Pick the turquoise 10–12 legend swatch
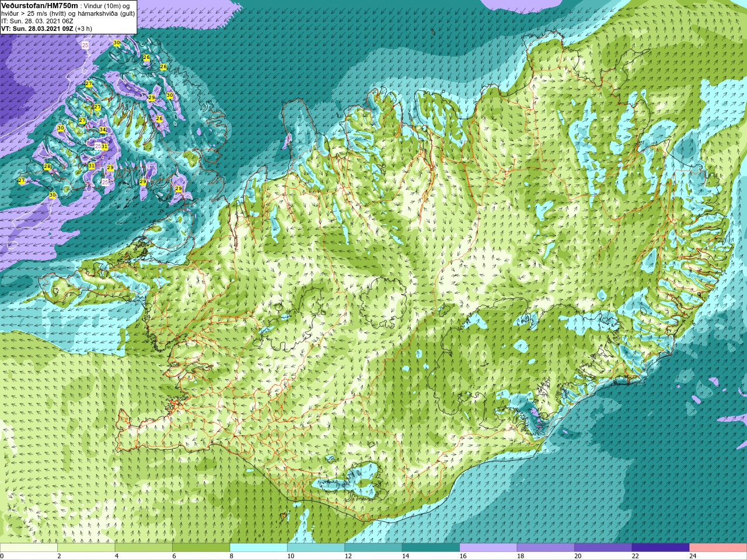The image size is (747, 560). tap(316, 548)
